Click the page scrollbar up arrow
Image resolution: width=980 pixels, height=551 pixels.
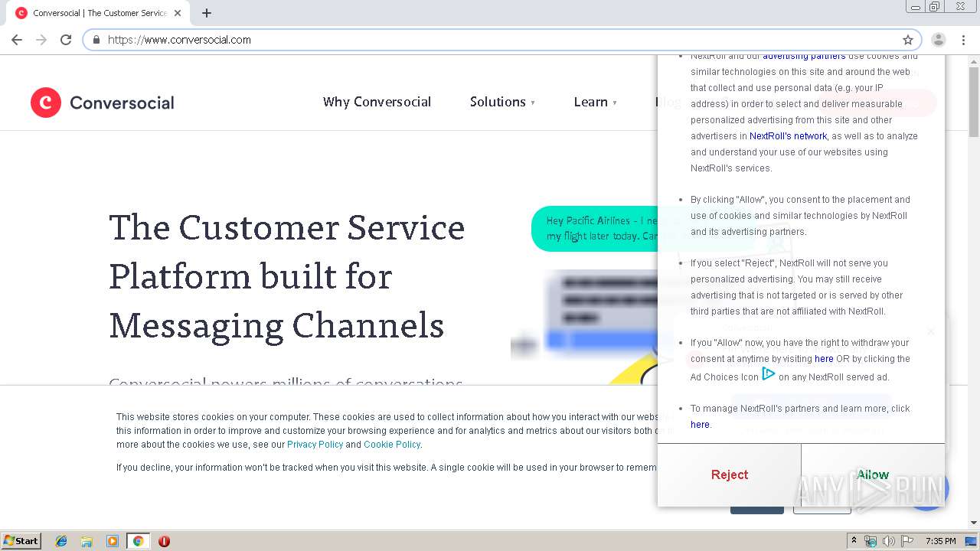coord(974,61)
